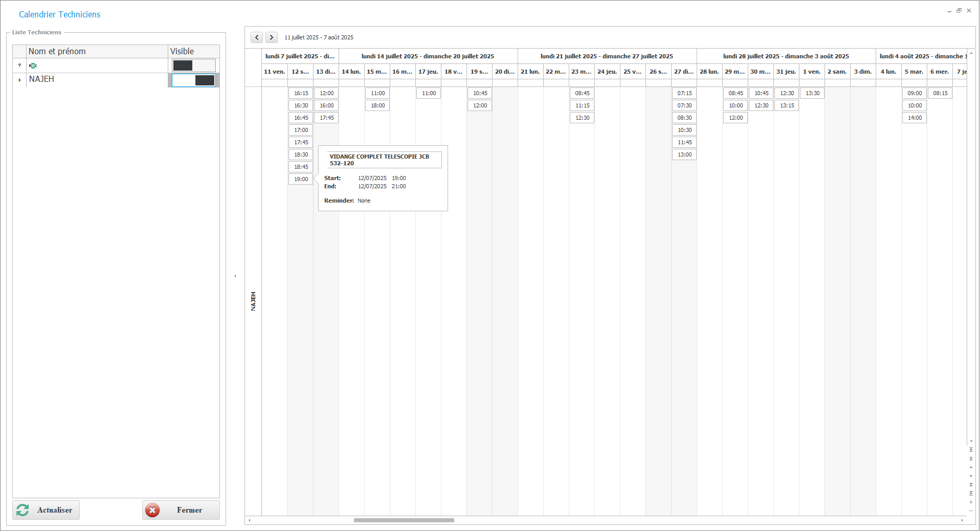Go to next date range in calendar
The height and width of the screenshot is (531, 980).
272,37
